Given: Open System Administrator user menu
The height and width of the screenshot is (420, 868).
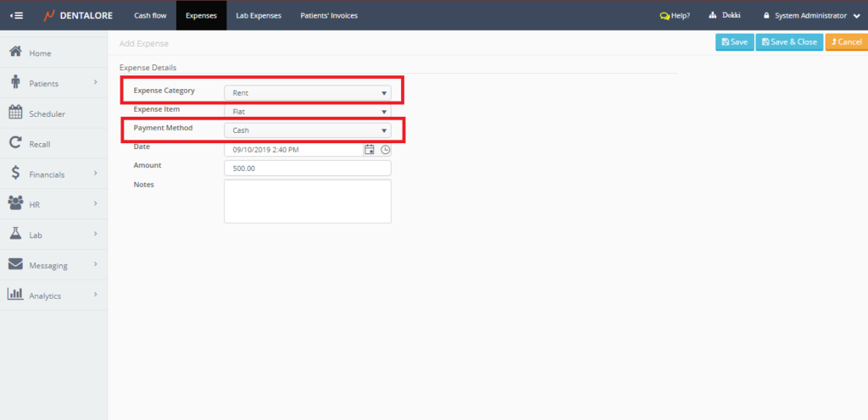Looking at the screenshot, I should pyautogui.click(x=812, y=15).
